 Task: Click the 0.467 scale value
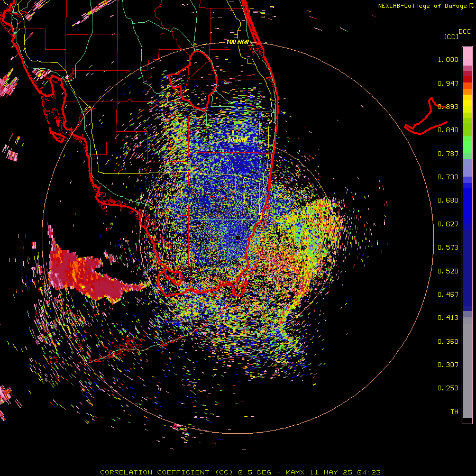tap(448, 295)
